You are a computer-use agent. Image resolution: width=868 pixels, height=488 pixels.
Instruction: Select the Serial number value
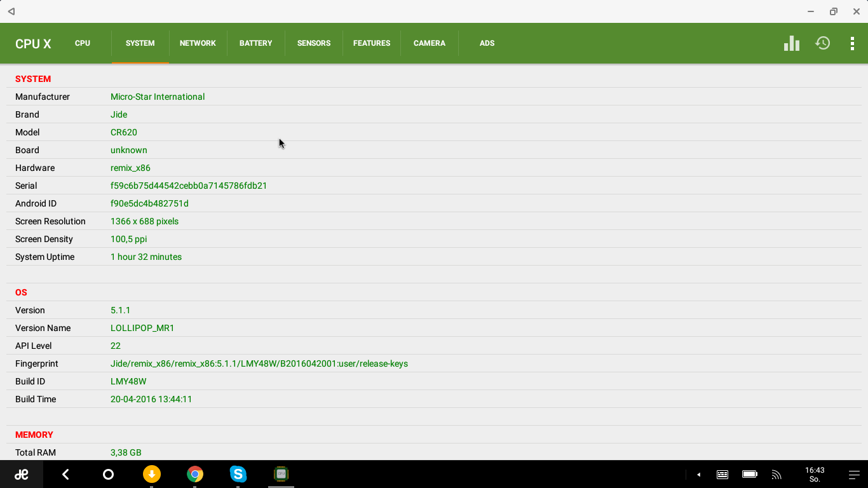[x=189, y=186]
